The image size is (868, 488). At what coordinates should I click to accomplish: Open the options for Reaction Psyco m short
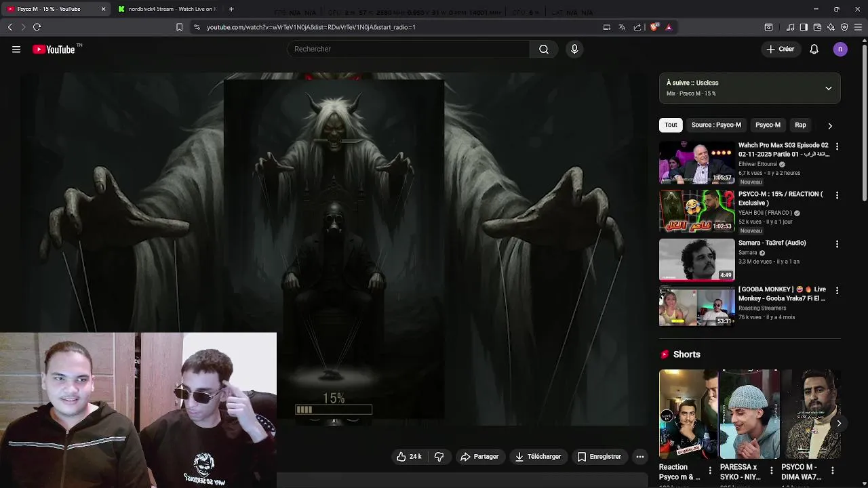(710, 470)
